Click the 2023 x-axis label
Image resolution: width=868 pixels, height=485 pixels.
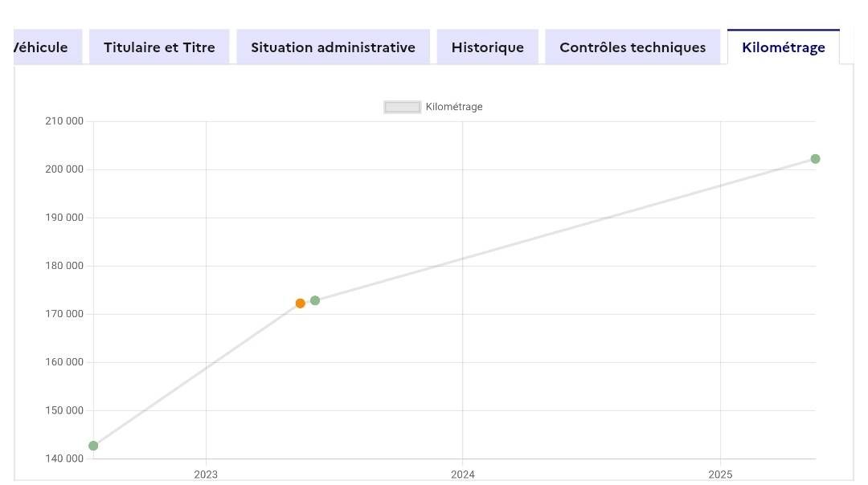coord(206,475)
